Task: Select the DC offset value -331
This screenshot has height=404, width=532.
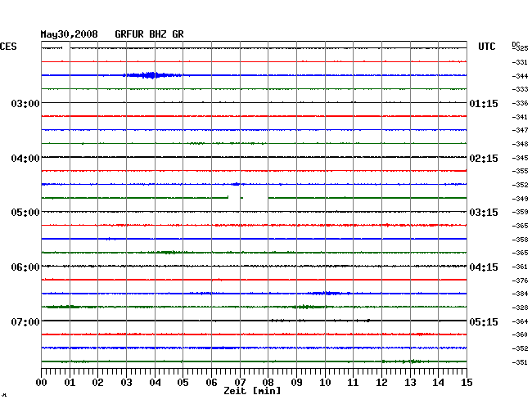Action: (520, 62)
